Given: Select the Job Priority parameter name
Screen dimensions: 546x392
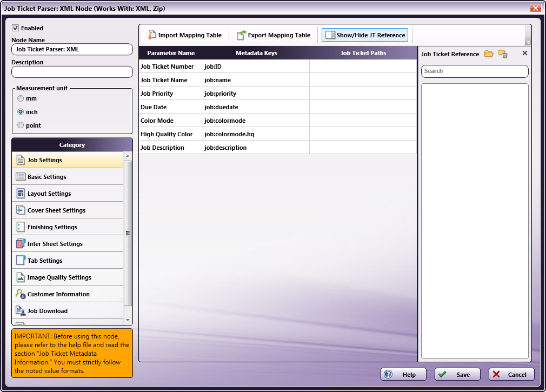Looking at the screenshot, I should (x=171, y=94).
